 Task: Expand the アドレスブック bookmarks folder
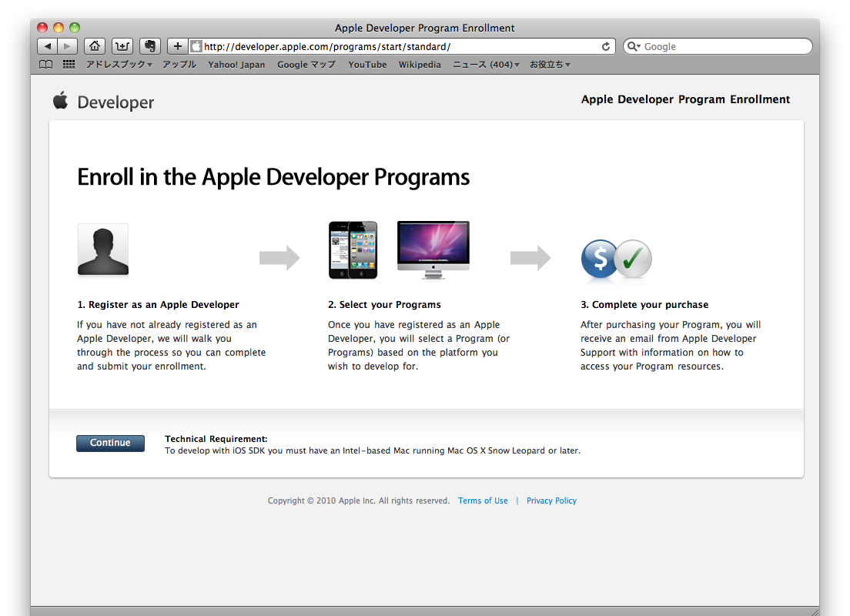[x=119, y=65]
